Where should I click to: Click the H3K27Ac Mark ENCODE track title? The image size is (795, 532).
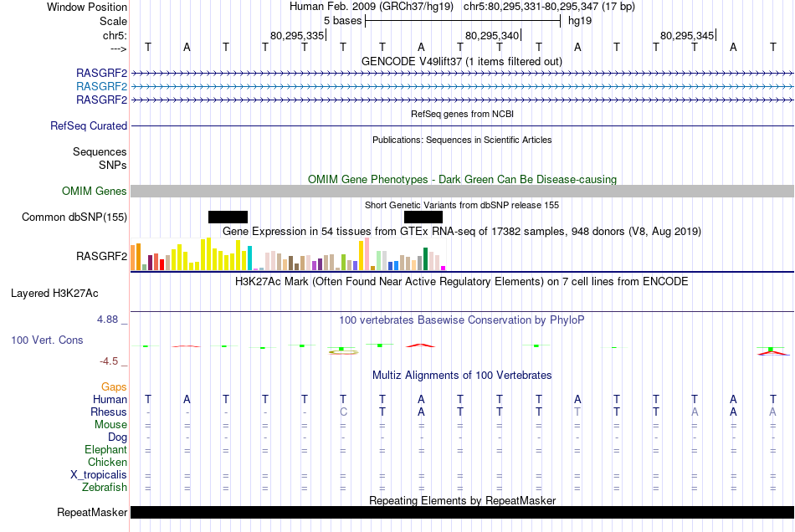coord(462,282)
